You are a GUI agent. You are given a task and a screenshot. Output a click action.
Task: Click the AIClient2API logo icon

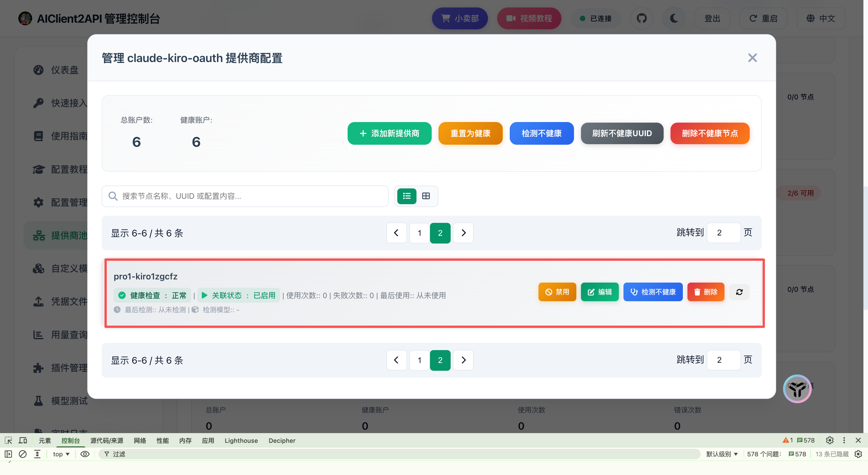pyautogui.click(x=25, y=18)
